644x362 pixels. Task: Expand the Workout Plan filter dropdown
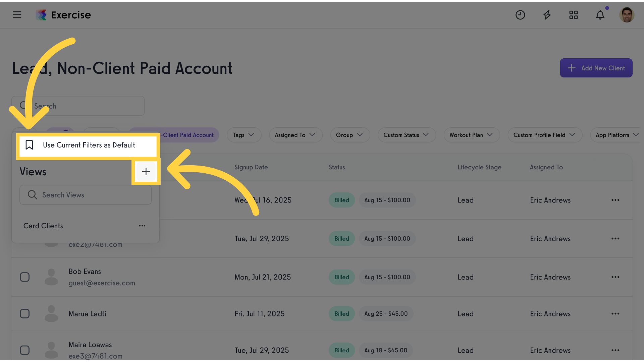[x=472, y=135]
